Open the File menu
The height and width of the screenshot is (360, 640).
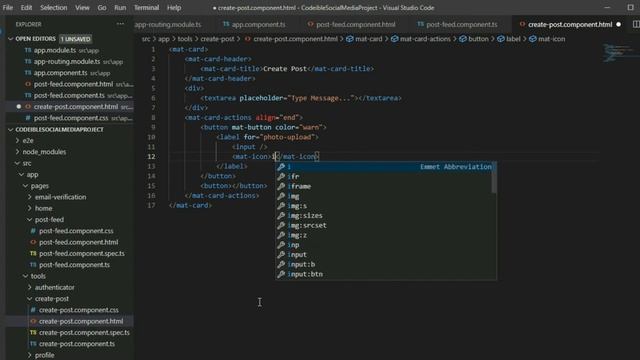(8, 8)
